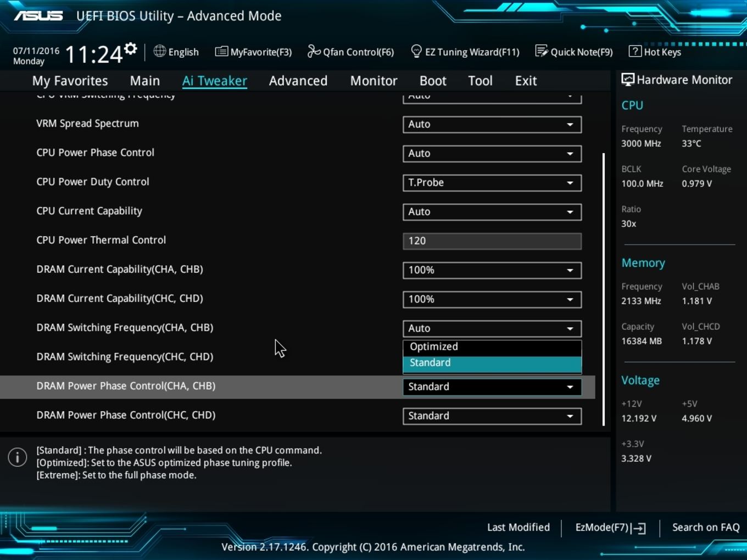Switch to My Favorites tab

[x=70, y=81]
